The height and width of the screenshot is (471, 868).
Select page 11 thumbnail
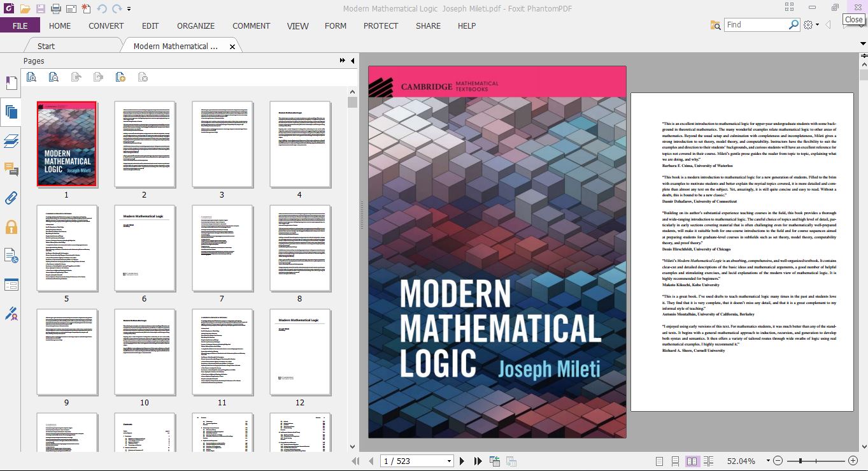[222, 352]
